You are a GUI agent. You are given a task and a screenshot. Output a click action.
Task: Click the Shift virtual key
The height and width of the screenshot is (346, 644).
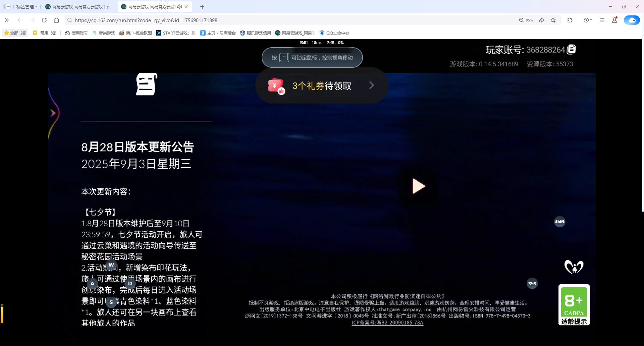pyautogui.click(x=559, y=222)
